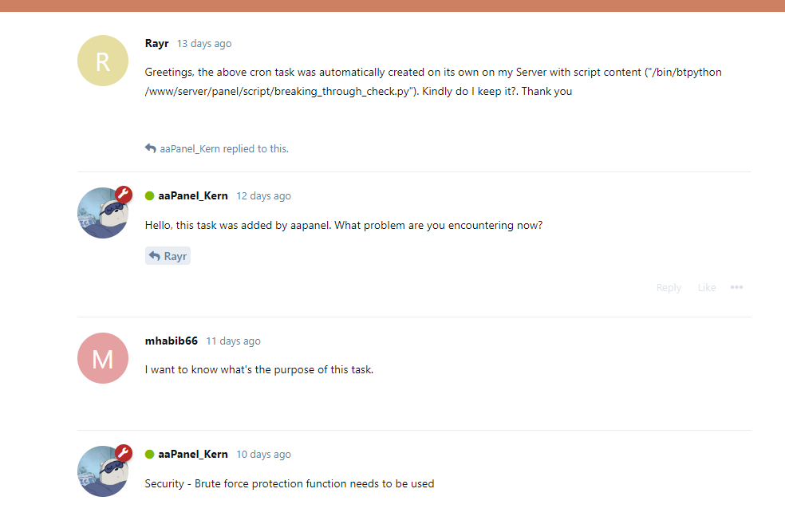Click the red wrench badge on the 10 days ago post

(123, 453)
